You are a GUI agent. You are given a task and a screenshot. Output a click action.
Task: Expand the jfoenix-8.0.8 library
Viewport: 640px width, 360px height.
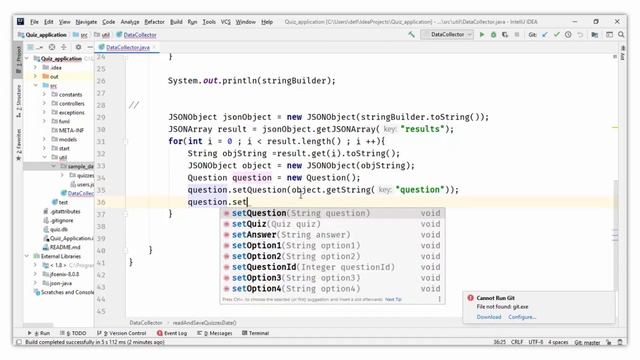[x=36, y=274]
